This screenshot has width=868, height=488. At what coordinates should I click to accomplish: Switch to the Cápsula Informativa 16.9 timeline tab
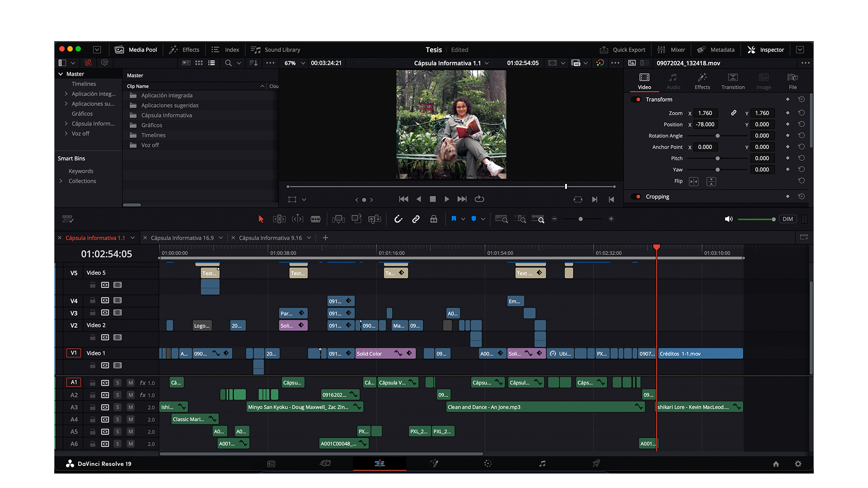click(183, 237)
